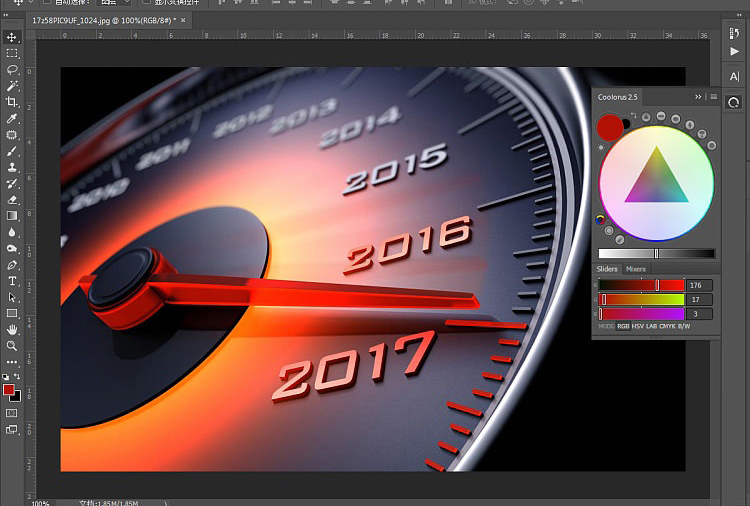Select the Move tool
The width and height of the screenshot is (750, 506).
pyautogui.click(x=11, y=37)
